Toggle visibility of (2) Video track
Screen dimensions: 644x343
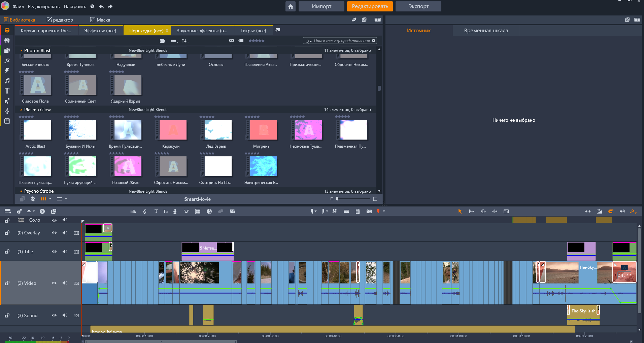click(54, 283)
